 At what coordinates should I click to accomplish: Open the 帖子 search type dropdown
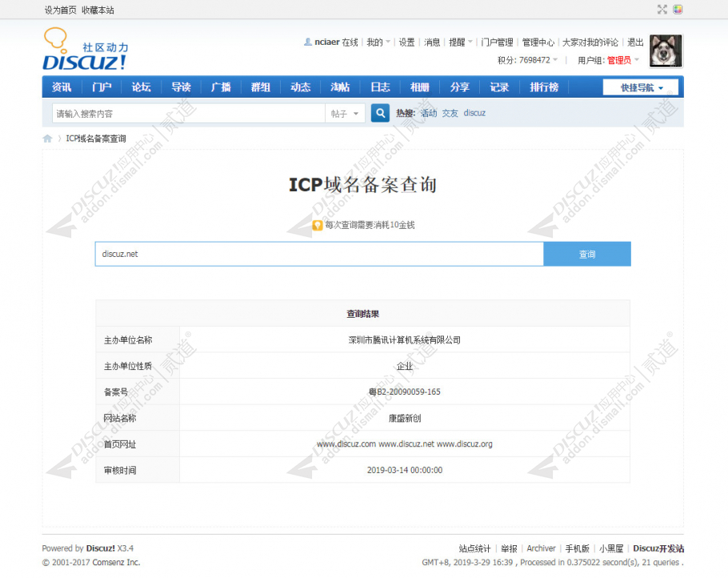pyautogui.click(x=345, y=114)
